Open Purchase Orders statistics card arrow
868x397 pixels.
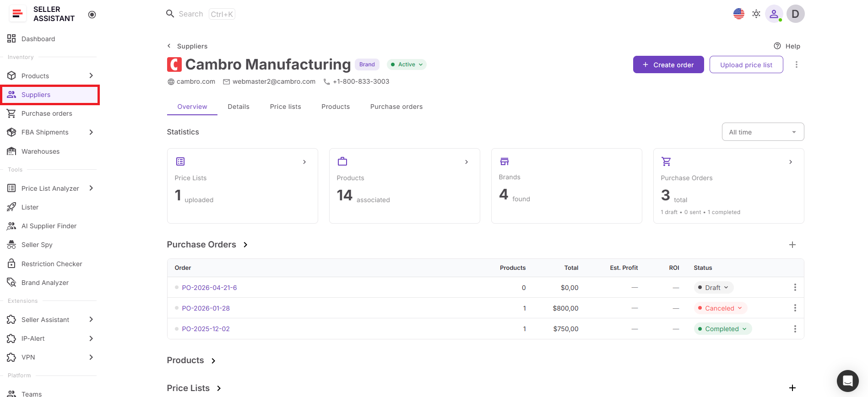(x=791, y=162)
